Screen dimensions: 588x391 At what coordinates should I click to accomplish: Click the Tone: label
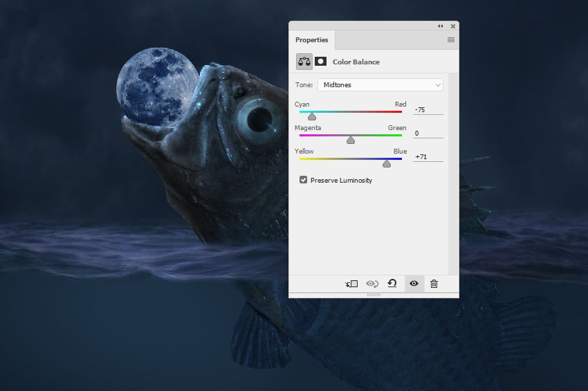pyautogui.click(x=304, y=85)
